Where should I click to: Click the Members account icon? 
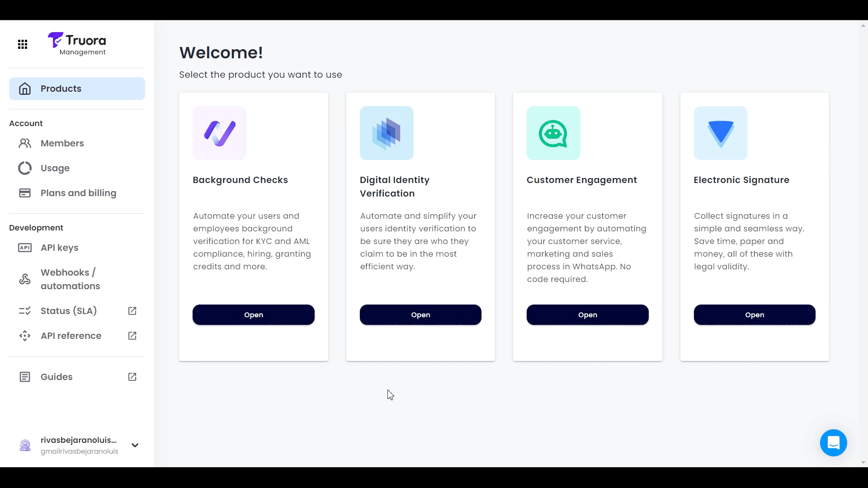coord(24,142)
